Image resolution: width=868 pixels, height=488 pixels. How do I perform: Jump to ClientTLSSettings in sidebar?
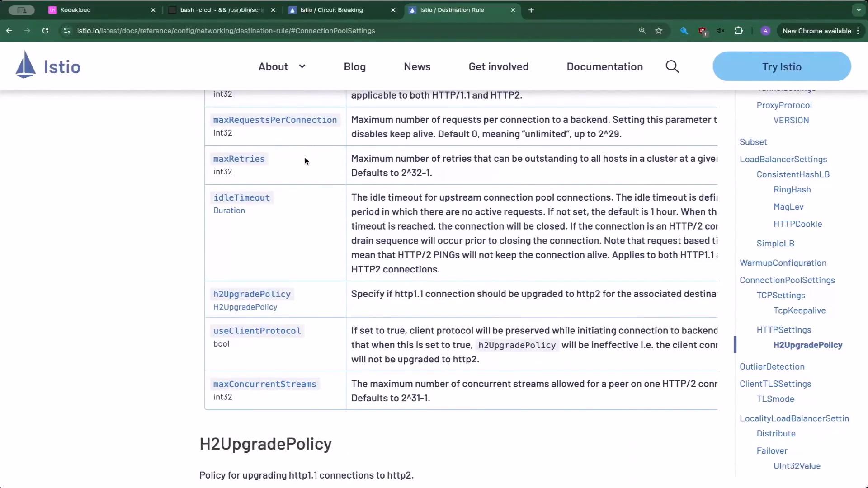(775, 384)
